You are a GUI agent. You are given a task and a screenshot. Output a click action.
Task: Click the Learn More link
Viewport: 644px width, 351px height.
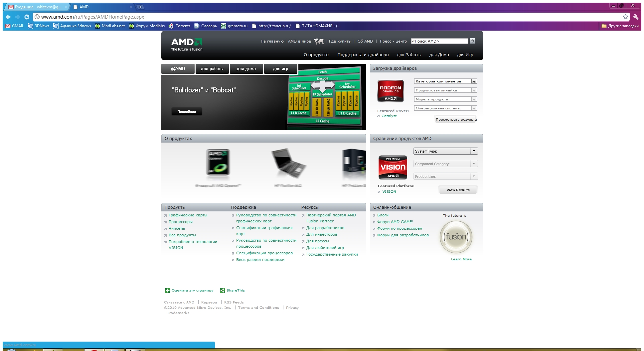coord(461,259)
